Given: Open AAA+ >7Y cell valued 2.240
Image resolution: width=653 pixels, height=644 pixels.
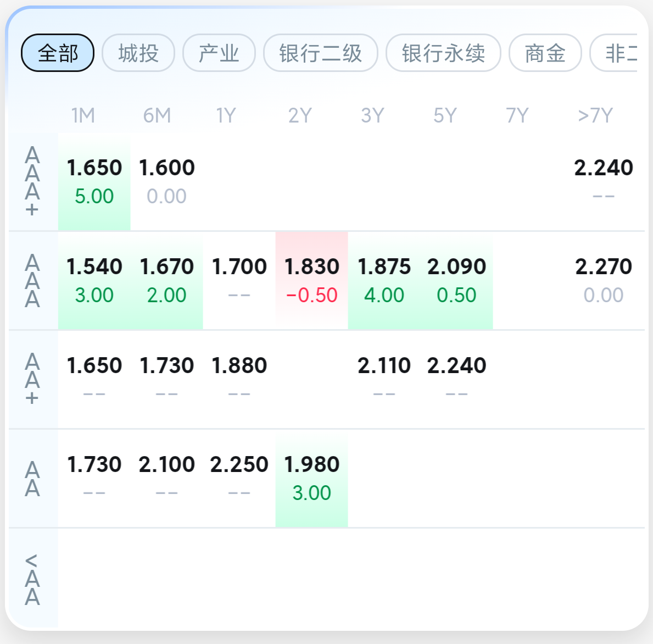Looking at the screenshot, I should pos(603,181).
